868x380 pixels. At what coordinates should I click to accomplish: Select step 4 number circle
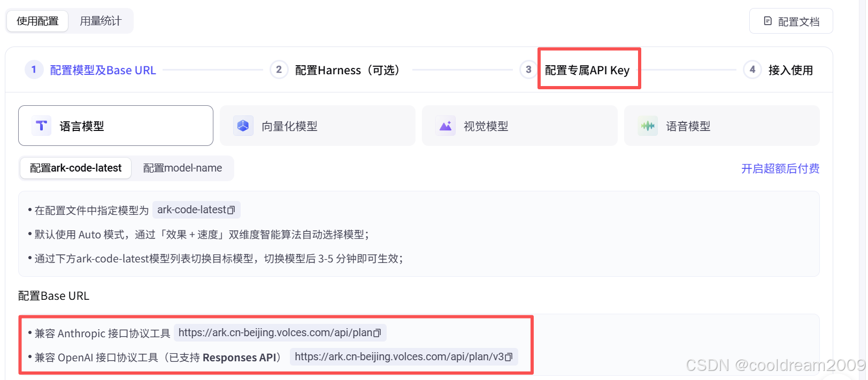[752, 69]
